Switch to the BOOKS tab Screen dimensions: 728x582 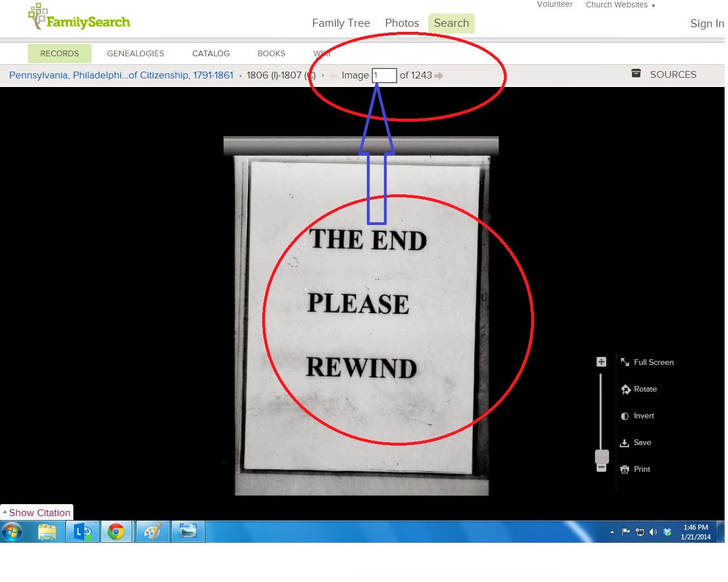click(x=271, y=53)
